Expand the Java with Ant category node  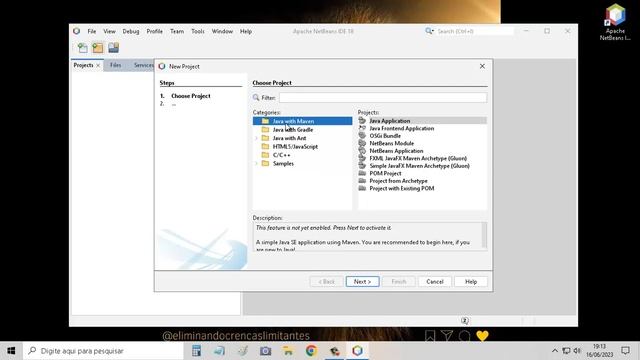[x=256, y=138]
